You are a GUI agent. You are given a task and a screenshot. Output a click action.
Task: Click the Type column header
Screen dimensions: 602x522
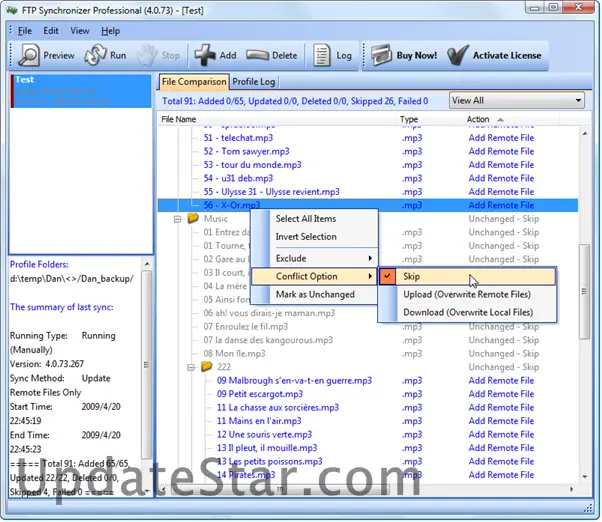point(429,119)
